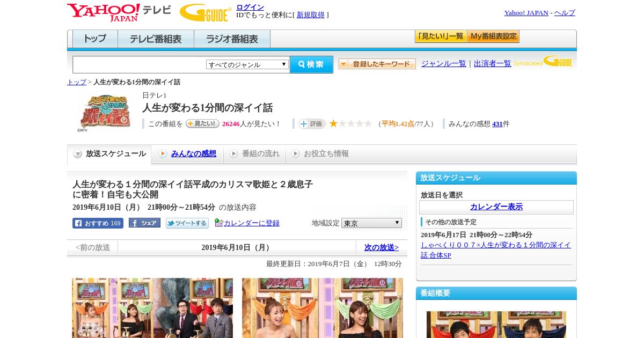Open the 地域設定 東京 region dropdown
The width and height of the screenshot is (644, 338).
tap(371, 223)
